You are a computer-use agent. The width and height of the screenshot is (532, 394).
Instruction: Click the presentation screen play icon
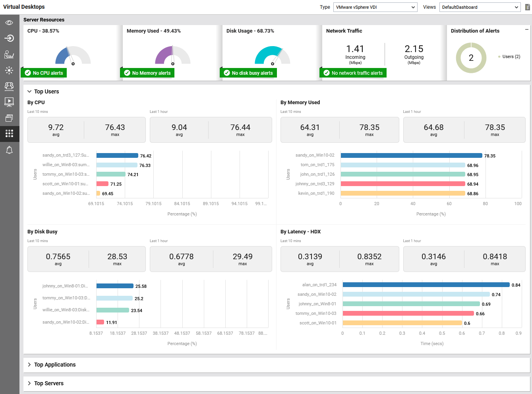(x=9, y=102)
